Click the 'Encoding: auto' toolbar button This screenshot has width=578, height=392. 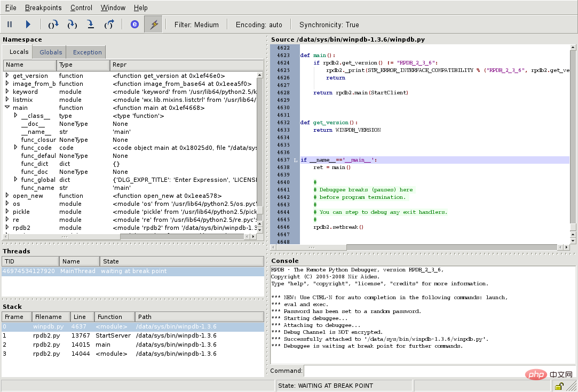pyautogui.click(x=259, y=25)
